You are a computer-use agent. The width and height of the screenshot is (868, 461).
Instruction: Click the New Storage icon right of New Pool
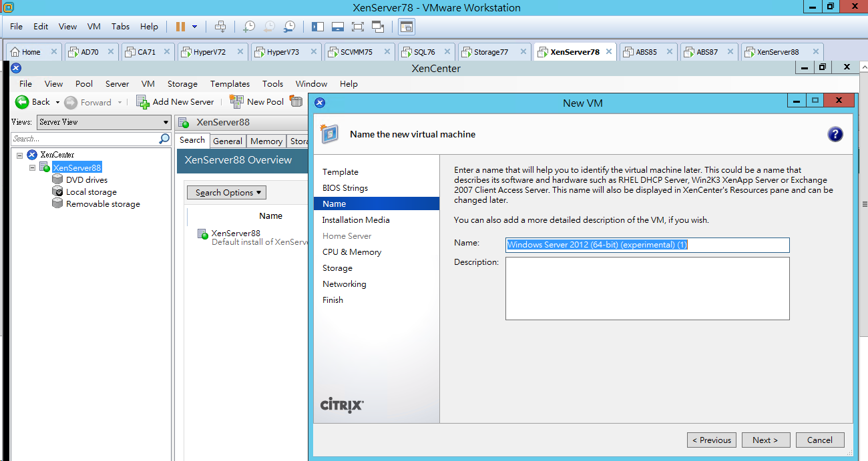pyautogui.click(x=296, y=102)
